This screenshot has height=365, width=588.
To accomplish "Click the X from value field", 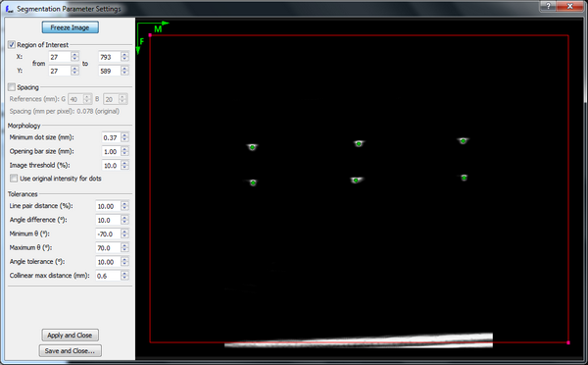I will [59, 57].
